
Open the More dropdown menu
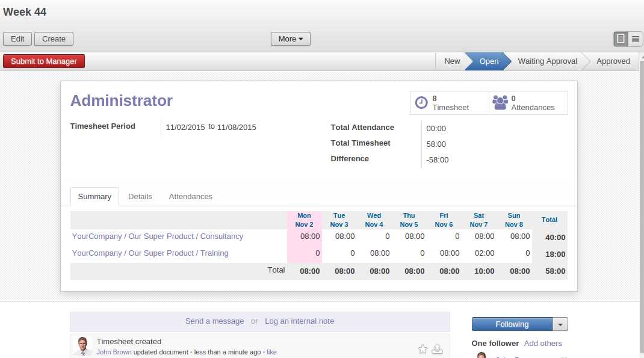[x=291, y=39]
